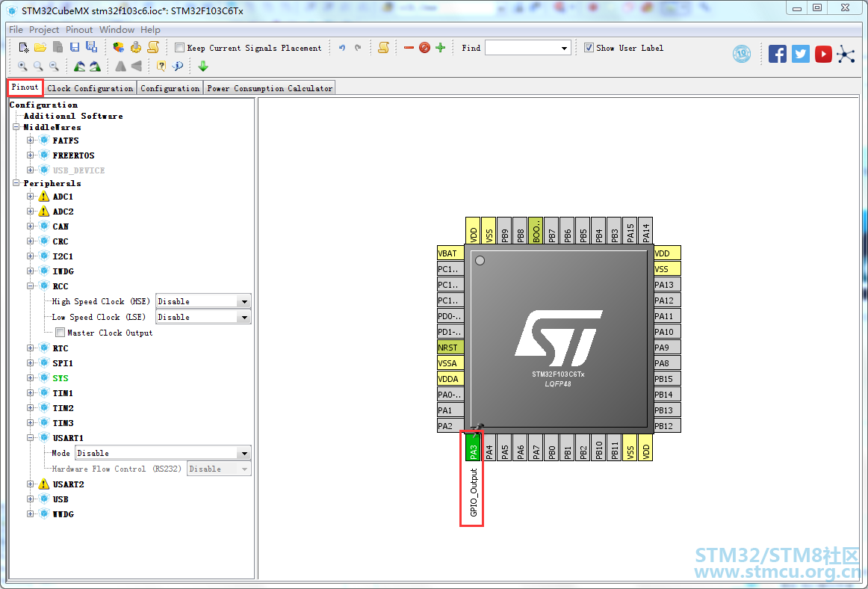868x589 pixels.
Task: Click the About info bubble icon
Action: (x=177, y=66)
